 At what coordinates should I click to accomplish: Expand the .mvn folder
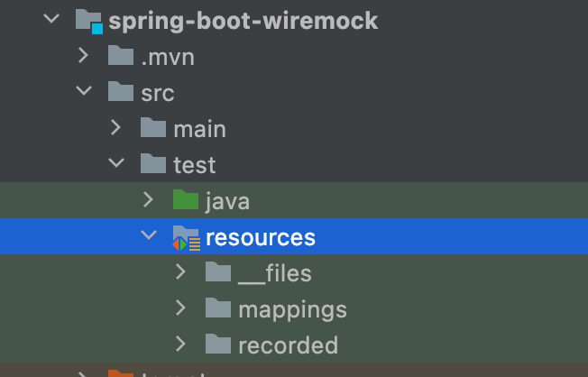pos(84,56)
